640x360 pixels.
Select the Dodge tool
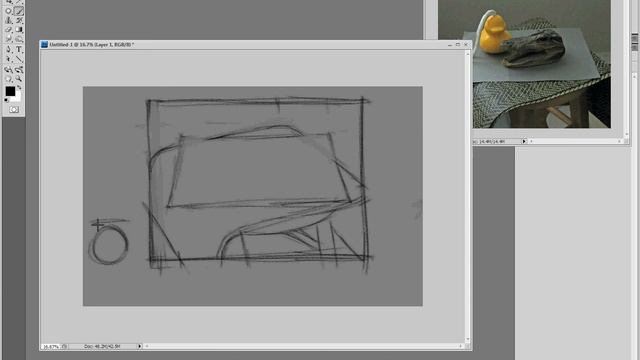pos(19,39)
